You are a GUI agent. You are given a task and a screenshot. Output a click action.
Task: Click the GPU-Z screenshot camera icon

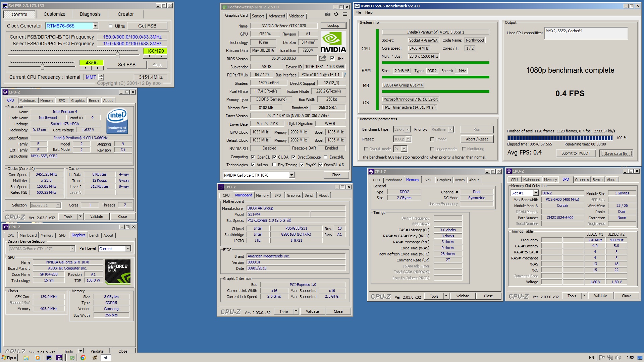(328, 14)
